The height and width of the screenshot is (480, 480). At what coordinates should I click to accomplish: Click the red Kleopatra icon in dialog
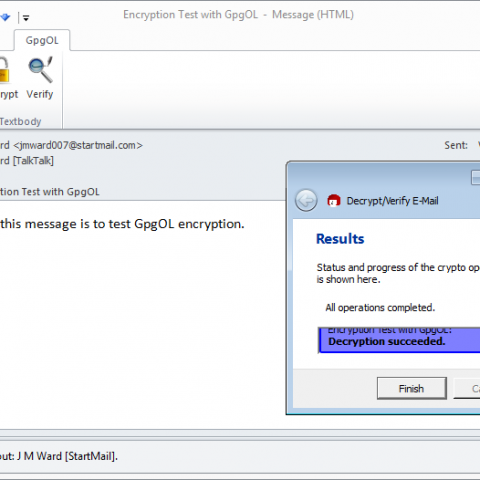pos(334,201)
